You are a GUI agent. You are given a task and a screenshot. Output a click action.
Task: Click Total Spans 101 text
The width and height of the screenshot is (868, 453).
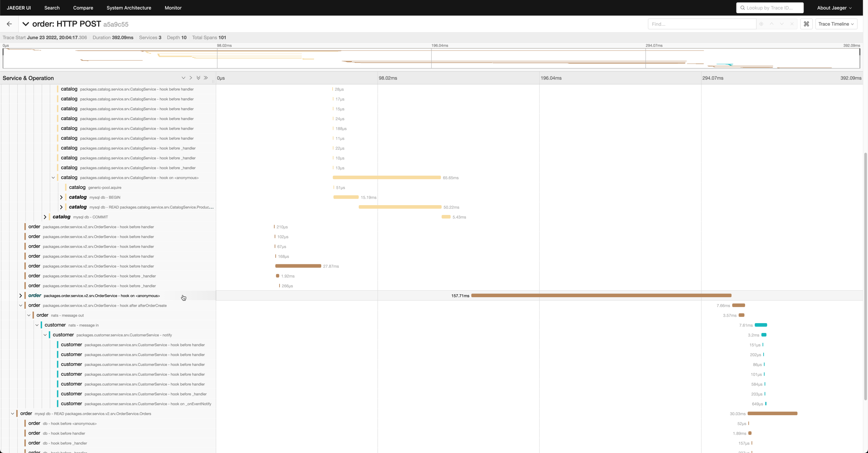pos(209,38)
